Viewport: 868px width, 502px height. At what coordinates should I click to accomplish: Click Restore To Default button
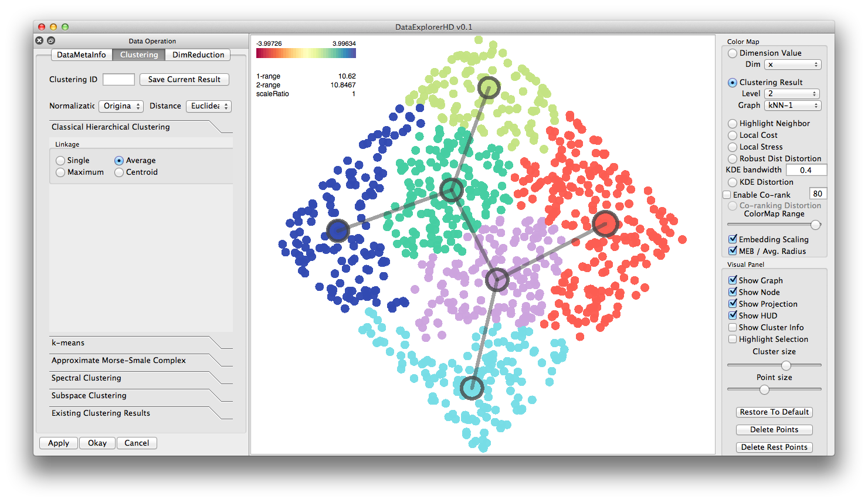coord(774,412)
